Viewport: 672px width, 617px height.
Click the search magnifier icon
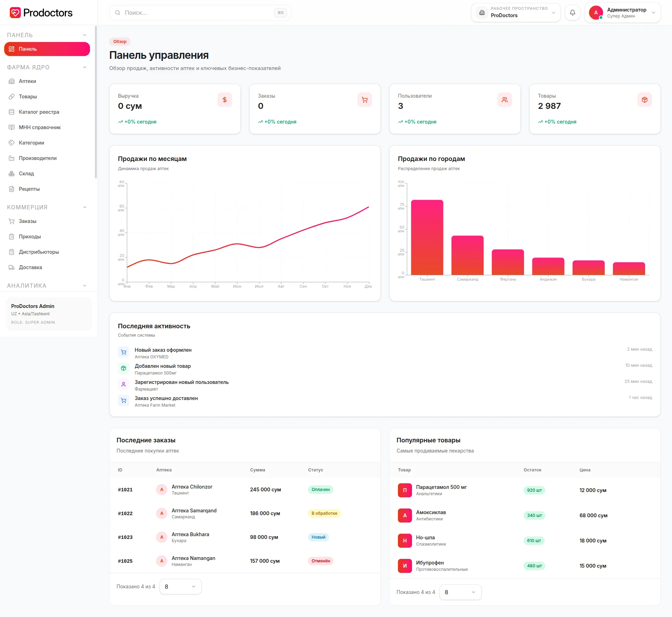tap(118, 13)
